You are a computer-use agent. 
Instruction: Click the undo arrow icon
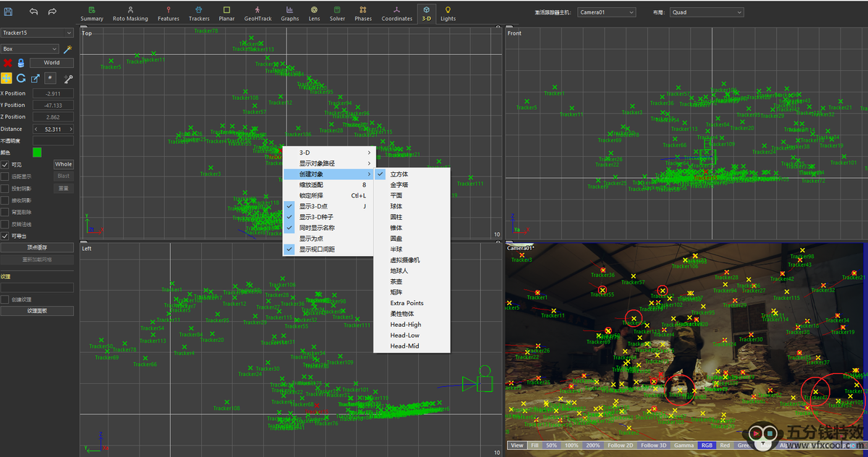point(34,12)
